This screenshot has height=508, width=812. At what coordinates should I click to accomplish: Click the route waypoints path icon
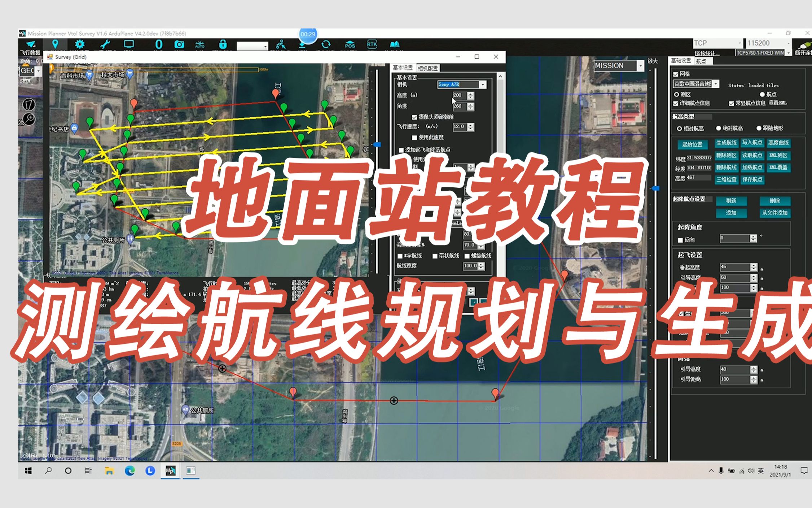[x=281, y=44]
